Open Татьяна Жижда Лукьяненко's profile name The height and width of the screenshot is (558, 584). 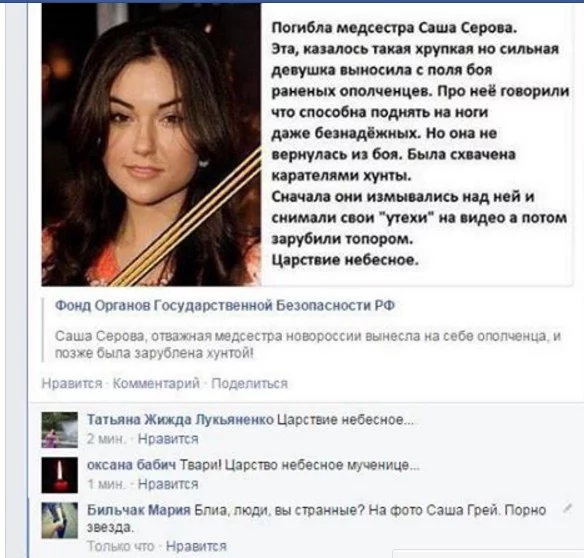180,420
